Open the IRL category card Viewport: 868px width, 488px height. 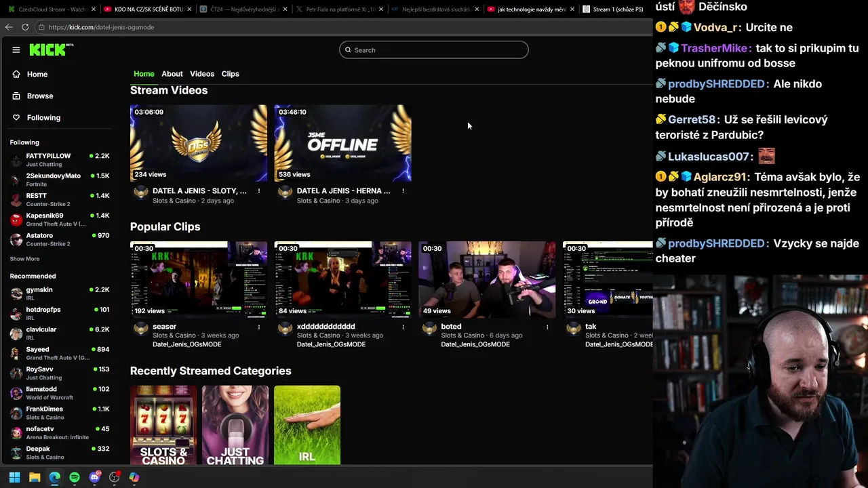(307, 425)
